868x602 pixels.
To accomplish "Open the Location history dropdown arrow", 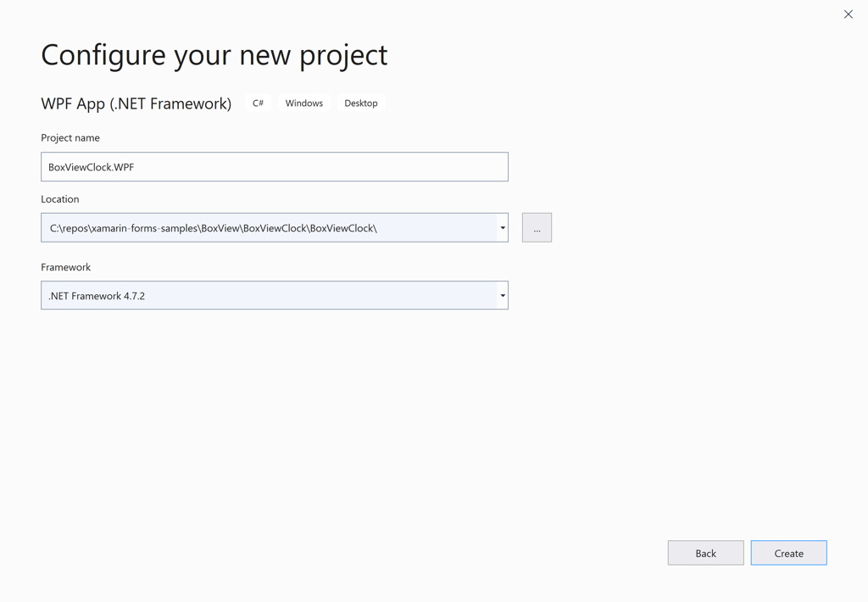I will [502, 227].
